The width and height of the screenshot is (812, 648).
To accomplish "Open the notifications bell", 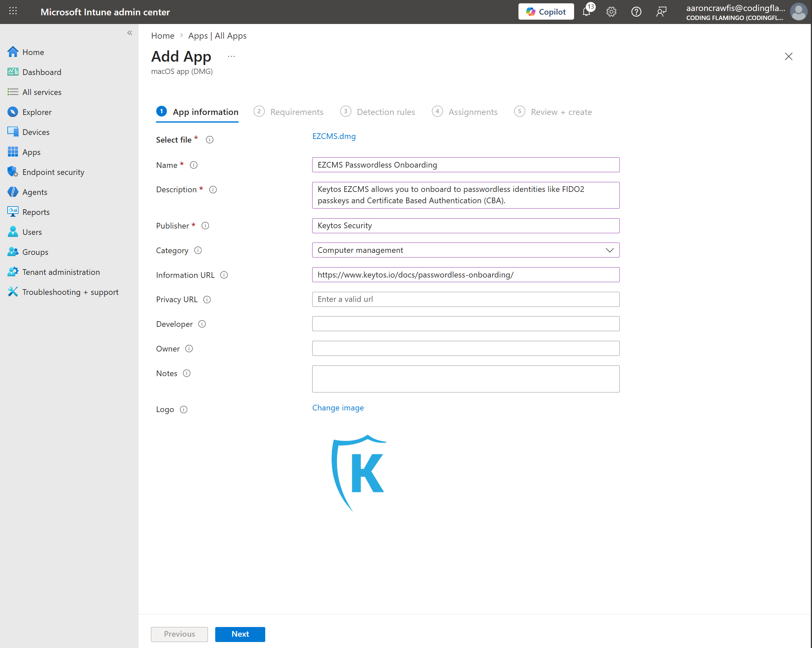I will tap(586, 12).
